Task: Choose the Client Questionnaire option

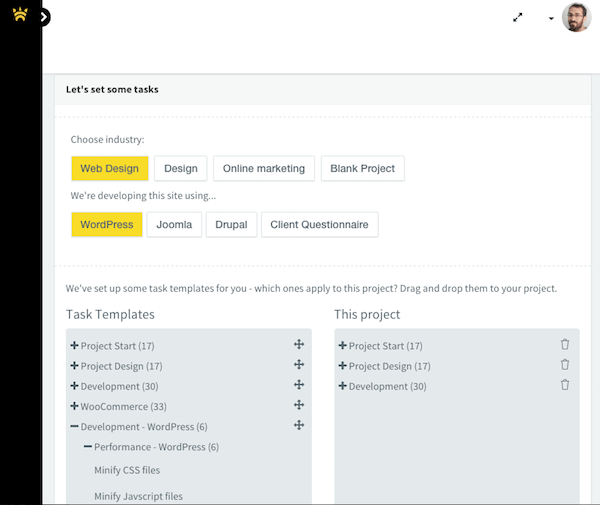Action: point(320,225)
